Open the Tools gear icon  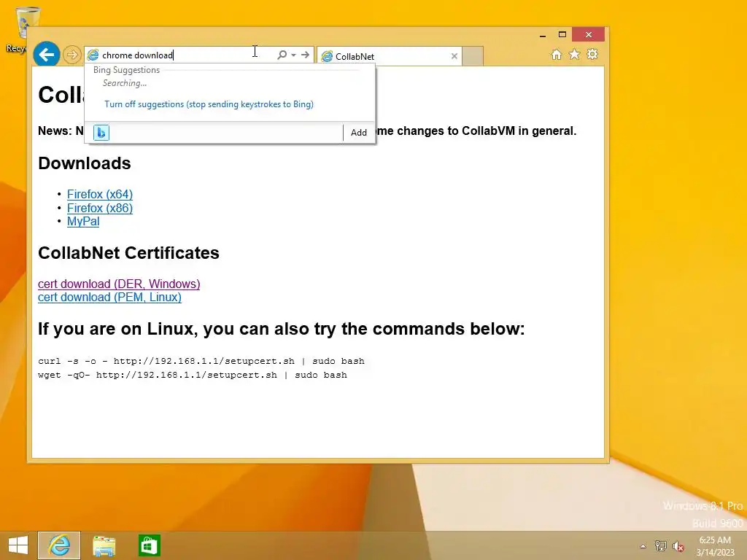pos(592,54)
